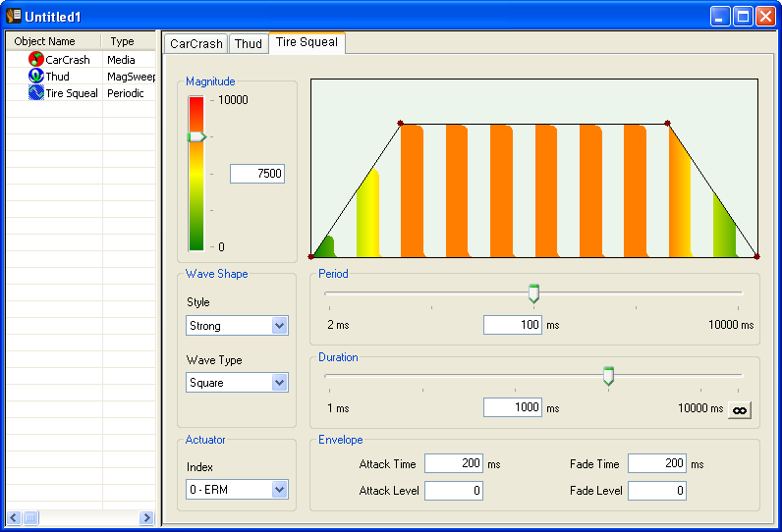Select the Tire Squeal row name

(72, 93)
